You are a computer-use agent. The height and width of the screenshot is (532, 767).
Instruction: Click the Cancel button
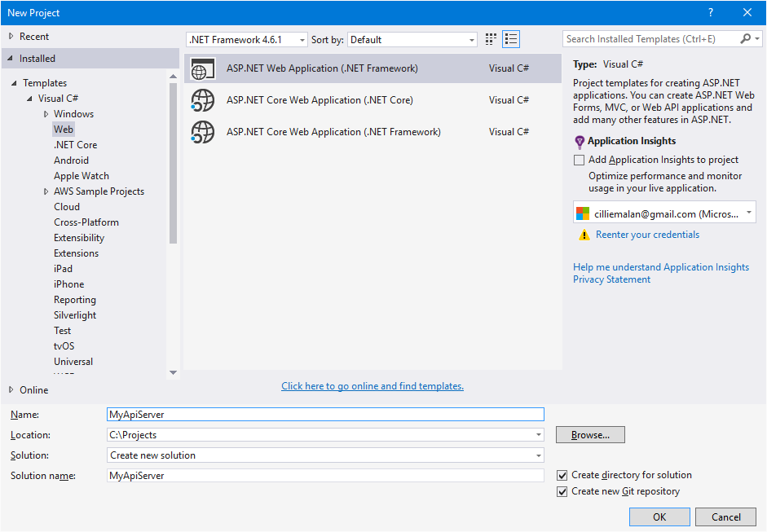(725, 517)
